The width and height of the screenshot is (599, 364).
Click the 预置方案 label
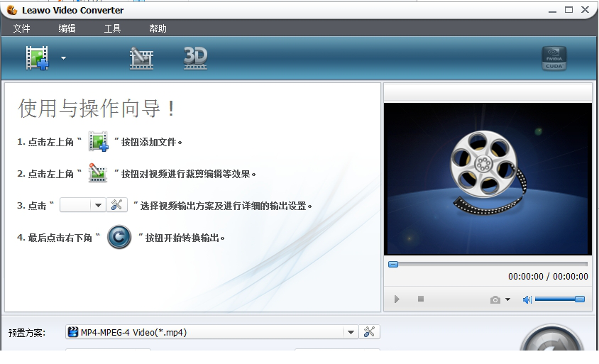point(27,333)
